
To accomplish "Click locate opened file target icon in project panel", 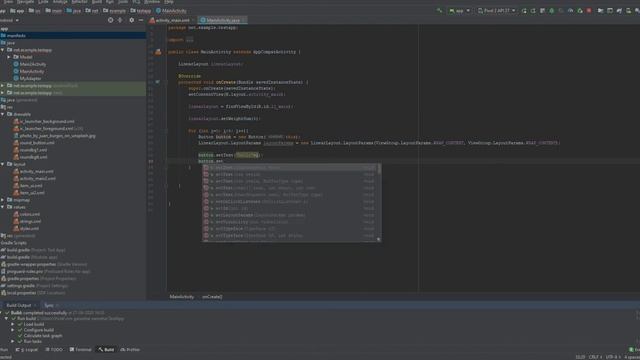I will click(x=110, y=20).
